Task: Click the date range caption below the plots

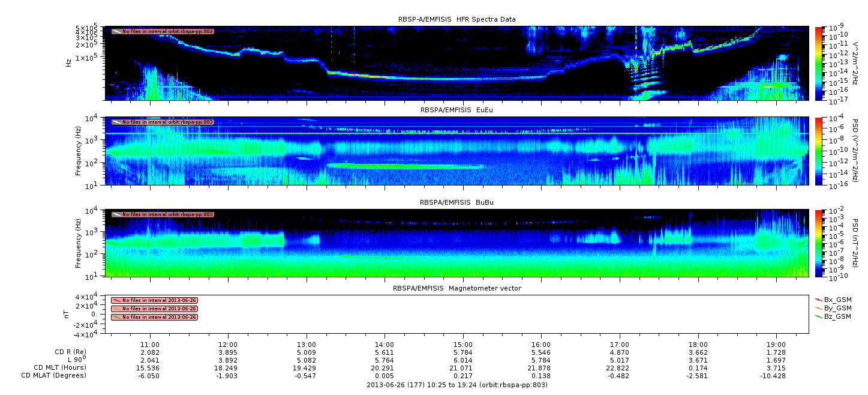Action: coord(456,384)
